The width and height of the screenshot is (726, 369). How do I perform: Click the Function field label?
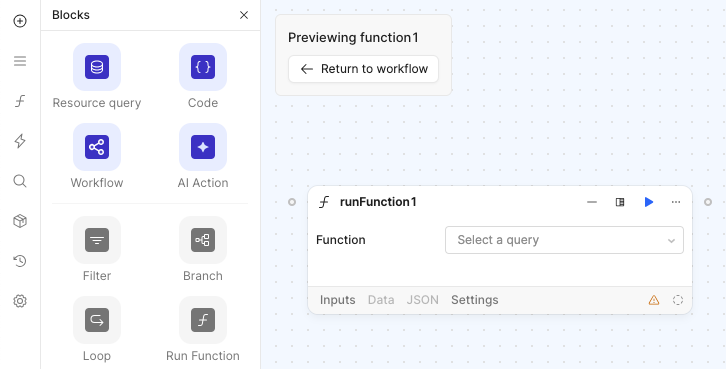(341, 240)
